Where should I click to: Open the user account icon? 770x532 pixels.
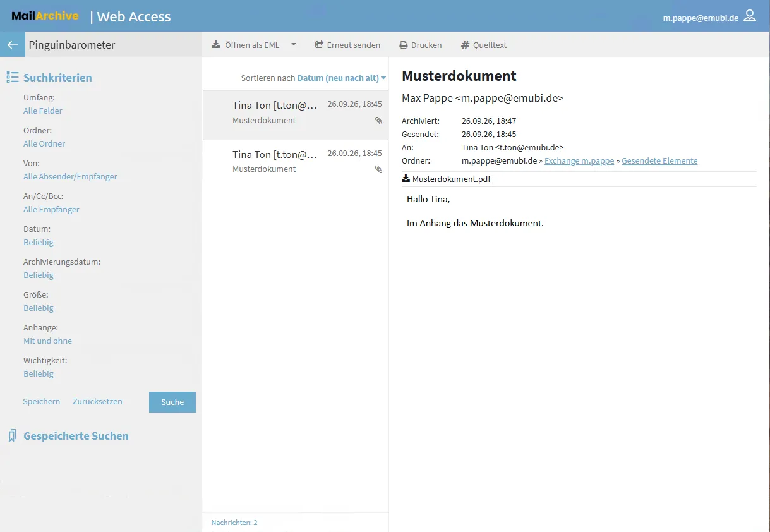750,16
